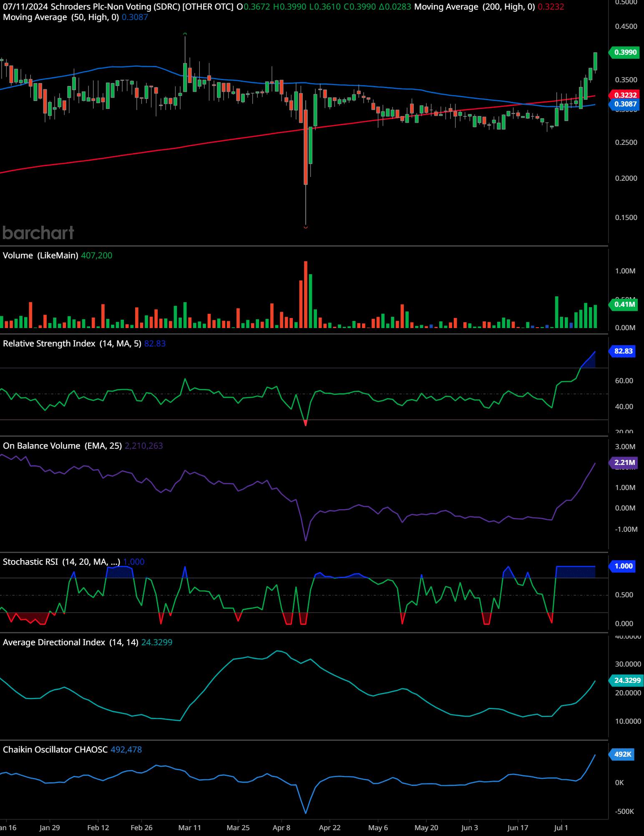The image size is (644, 836).
Task: Click the Feb 26 date axis label
Action: [x=141, y=828]
